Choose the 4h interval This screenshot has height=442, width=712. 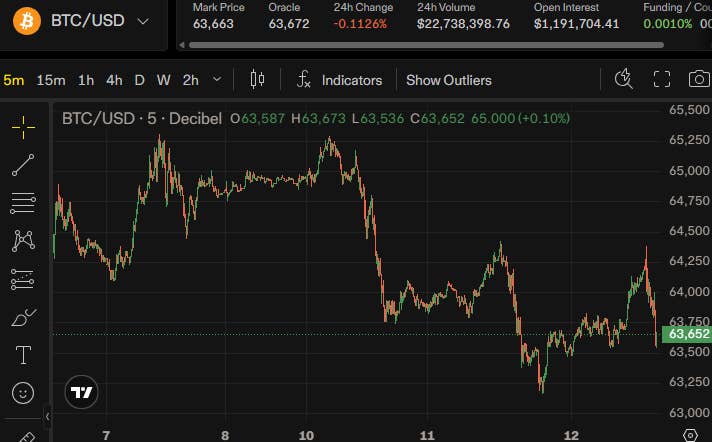[x=114, y=80]
